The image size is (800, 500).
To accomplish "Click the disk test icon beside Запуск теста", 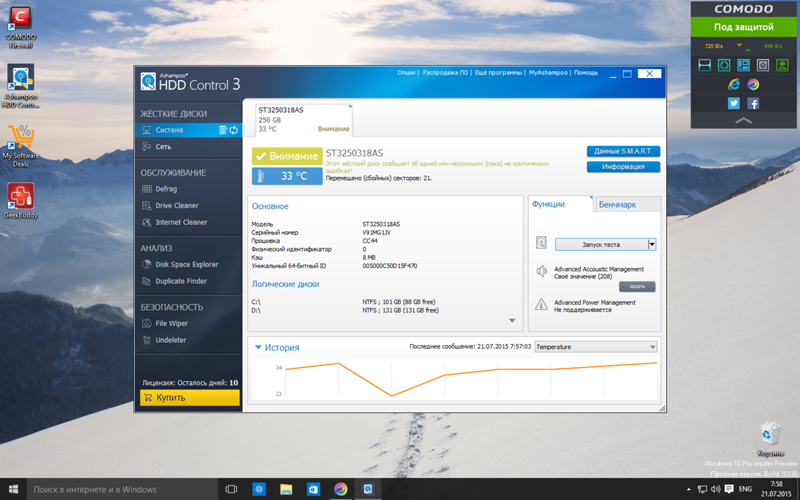I will click(x=541, y=243).
